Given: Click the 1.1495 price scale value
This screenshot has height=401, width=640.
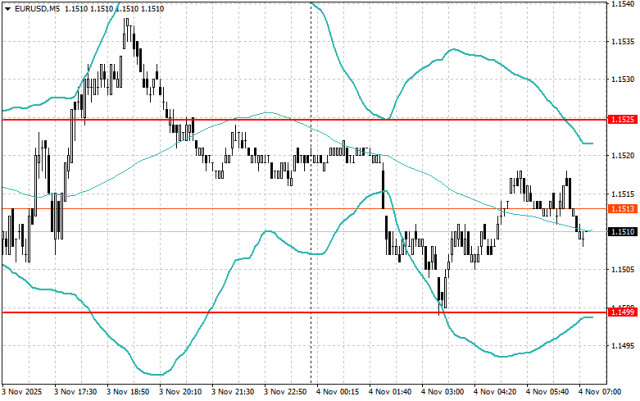Looking at the screenshot, I should 622,345.
